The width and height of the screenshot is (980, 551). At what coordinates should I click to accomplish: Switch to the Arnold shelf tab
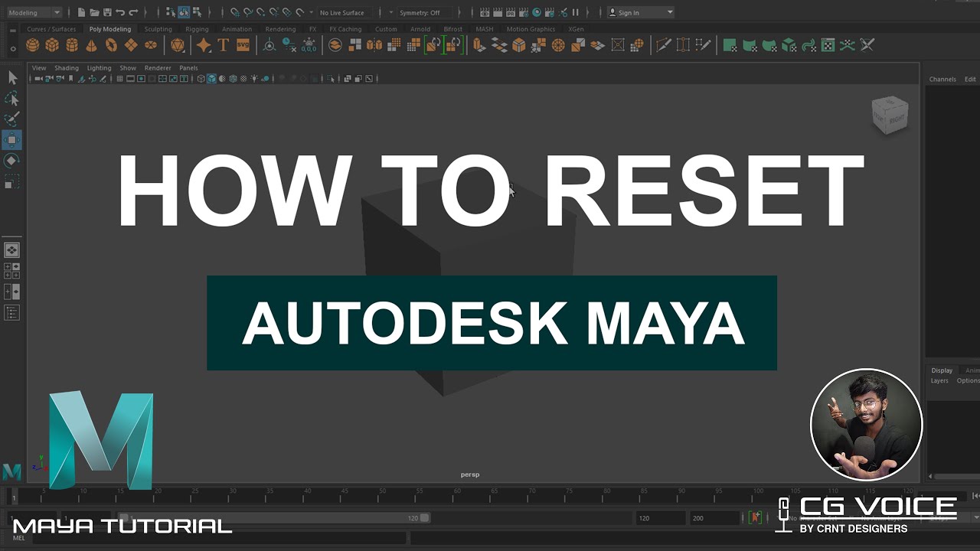pos(420,29)
